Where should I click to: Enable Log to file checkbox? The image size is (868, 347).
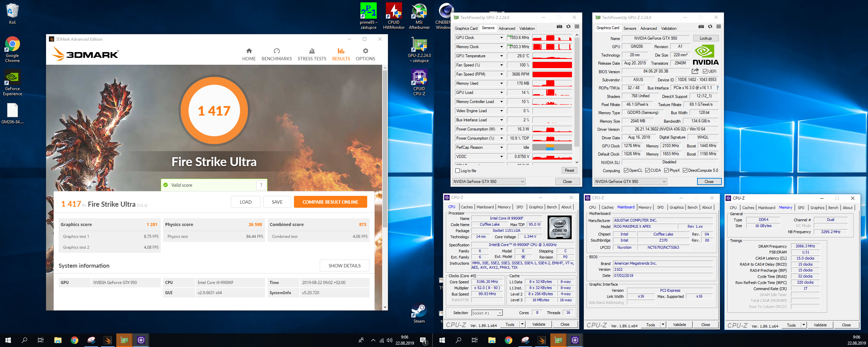pyautogui.click(x=458, y=171)
